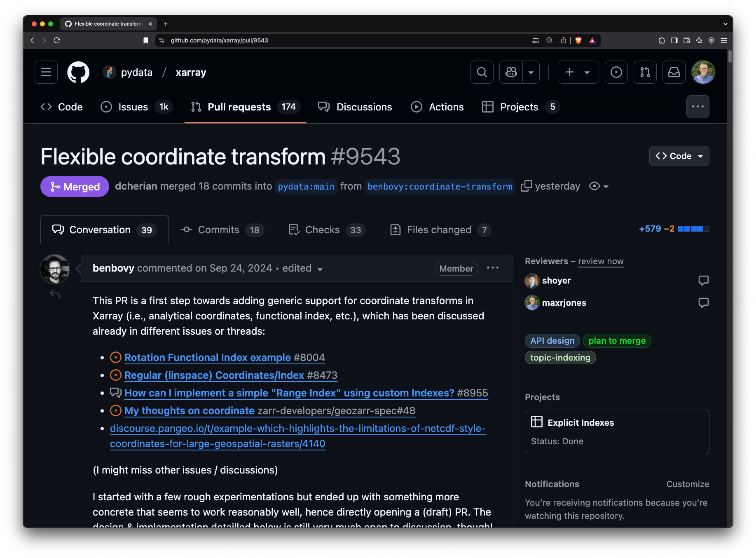Open the notification settings eye dropdown
756x558 pixels.
(599, 186)
